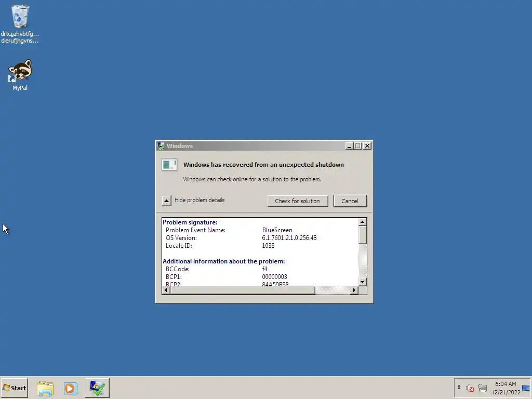The height and width of the screenshot is (399, 532).
Task: Select the BCP1 value 00000003
Action: (274, 277)
